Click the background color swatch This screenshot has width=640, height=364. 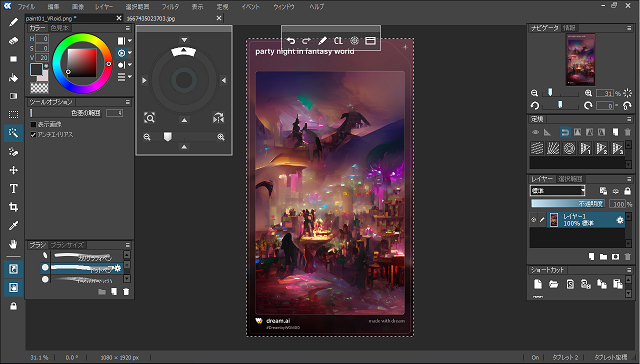coord(43,76)
